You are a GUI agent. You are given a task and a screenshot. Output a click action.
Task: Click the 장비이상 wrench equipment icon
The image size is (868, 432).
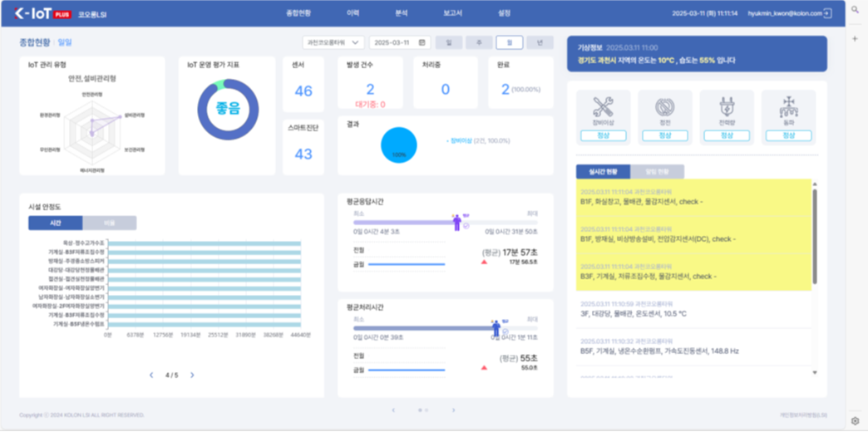[x=602, y=108]
